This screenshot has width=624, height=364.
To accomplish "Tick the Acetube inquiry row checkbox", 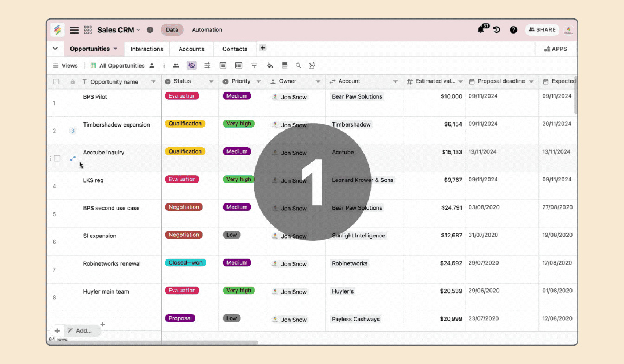I will [x=57, y=158].
